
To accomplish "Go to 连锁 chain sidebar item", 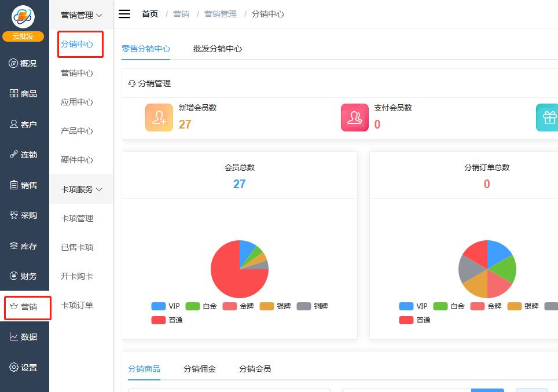I will [23, 155].
